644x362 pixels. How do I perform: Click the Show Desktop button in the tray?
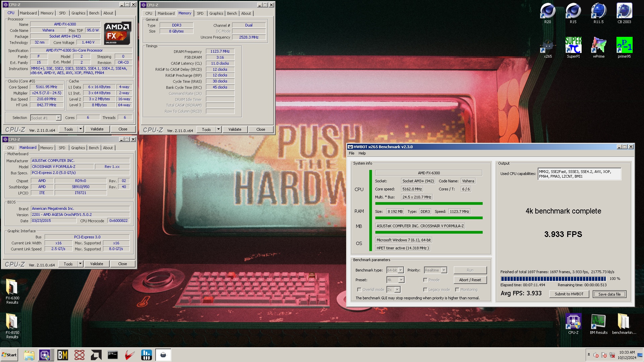tap(640, 355)
